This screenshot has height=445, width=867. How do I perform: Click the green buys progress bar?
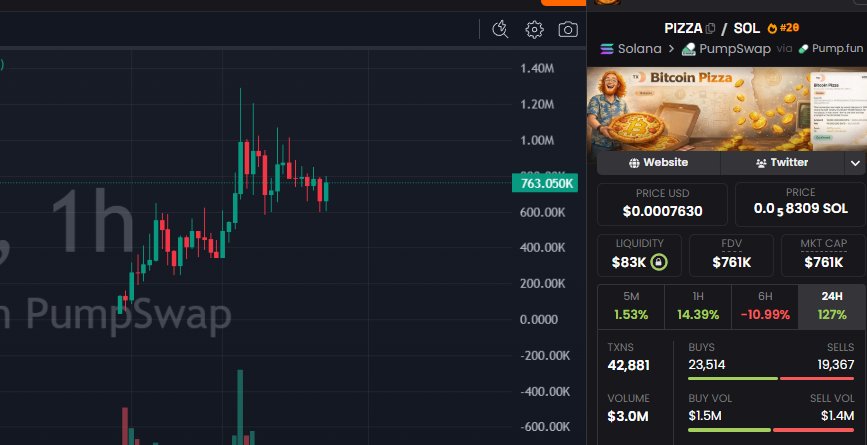pyautogui.click(x=732, y=378)
